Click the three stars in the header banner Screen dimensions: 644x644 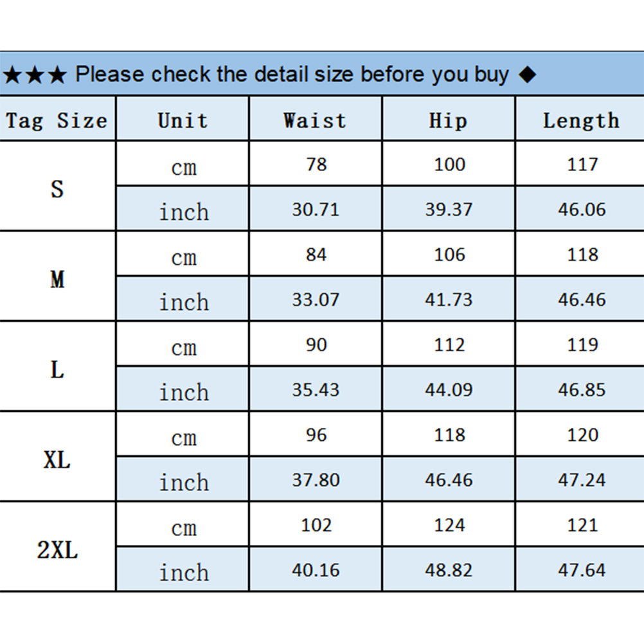point(35,75)
